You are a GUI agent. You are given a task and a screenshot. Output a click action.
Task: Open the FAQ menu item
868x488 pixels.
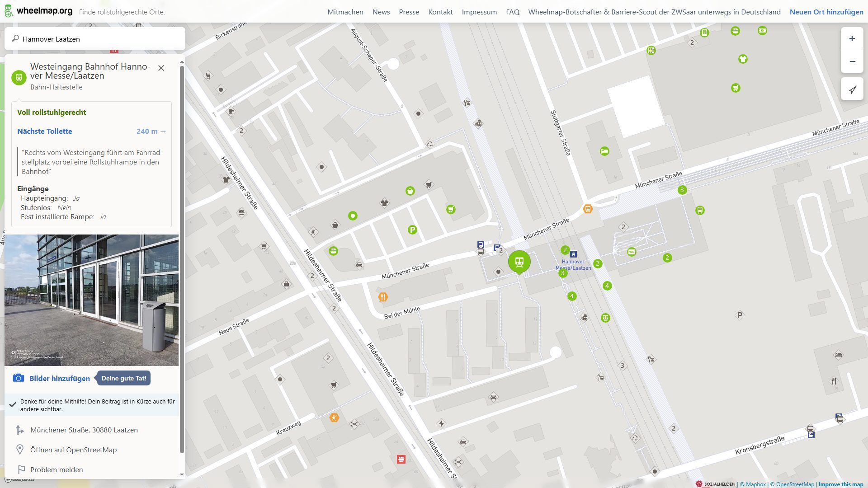click(x=512, y=12)
